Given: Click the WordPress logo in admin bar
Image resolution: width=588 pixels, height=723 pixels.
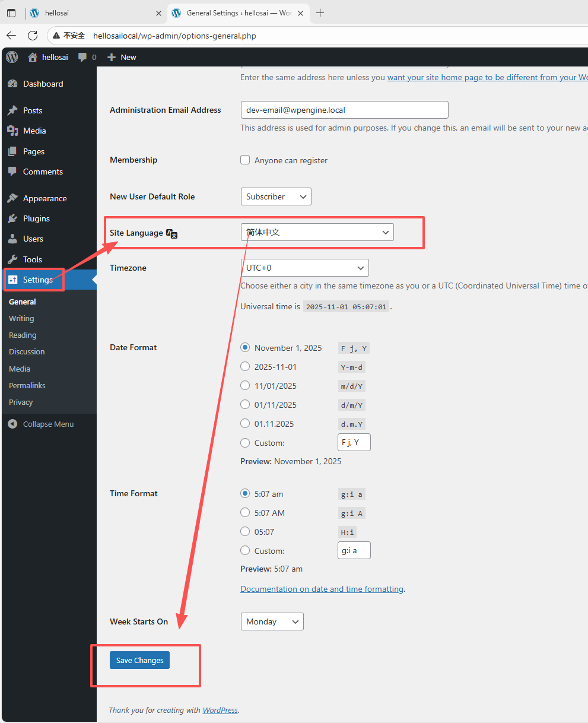Looking at the screenshot, I should click(x=12, y=57).
